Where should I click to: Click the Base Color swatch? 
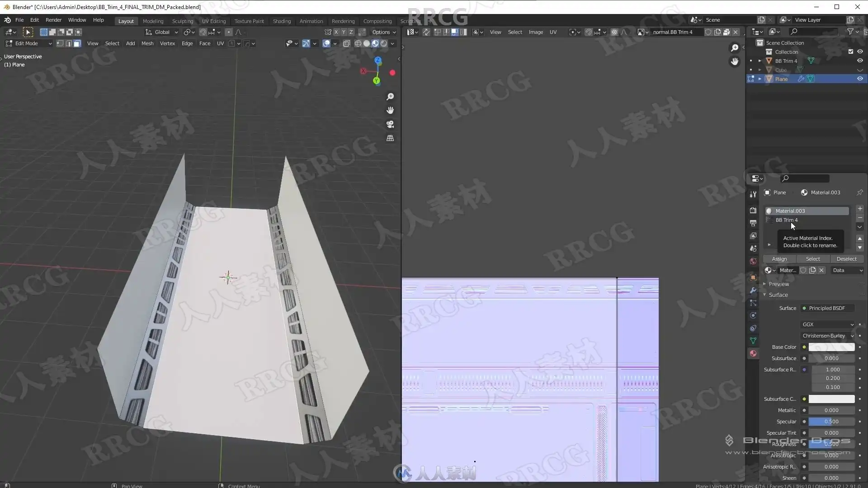click(831, 347)
